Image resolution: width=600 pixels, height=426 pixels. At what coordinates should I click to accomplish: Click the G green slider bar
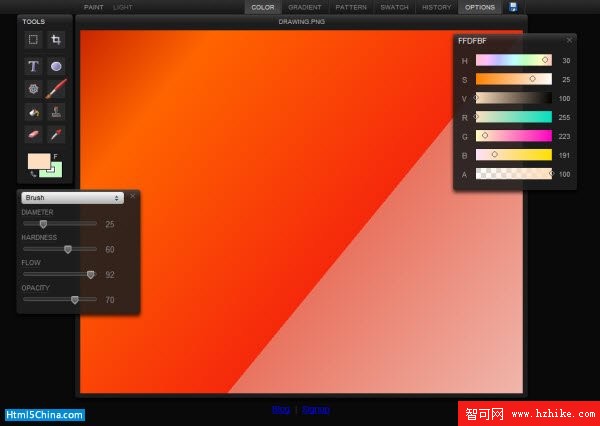pyautogui.click(x=514, y=136)
